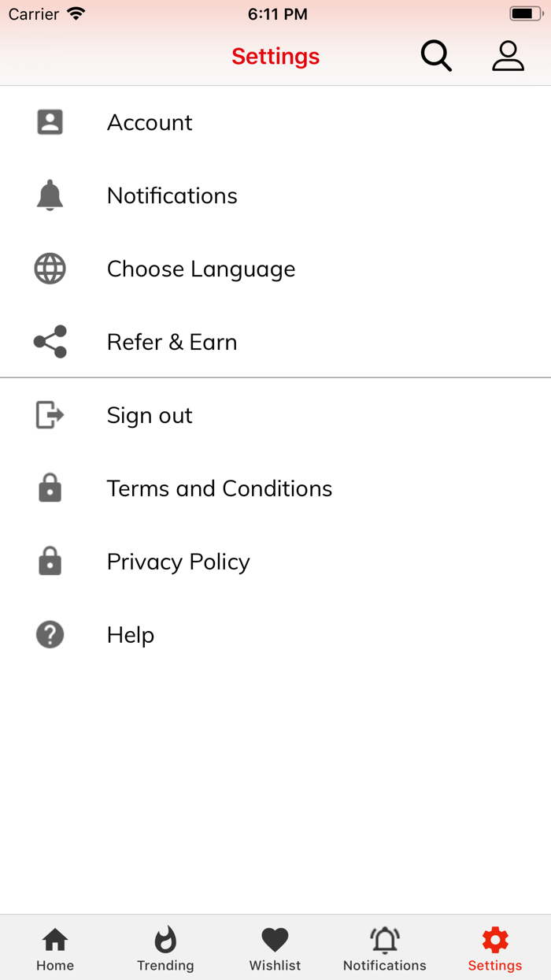Tap the search magnifier icon

[436, 56]
